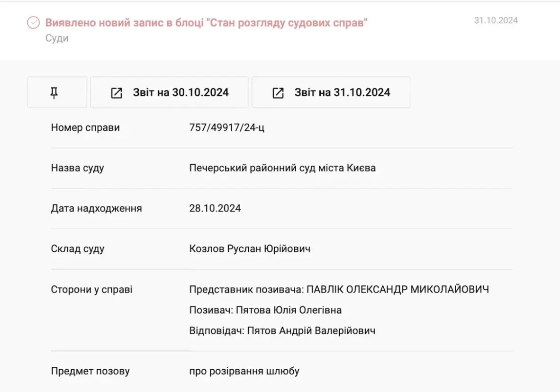Select the plaintiff "Пятова Юлія Олегівна" line
Viewport: 560px width, 392px height.
(265, 310)
